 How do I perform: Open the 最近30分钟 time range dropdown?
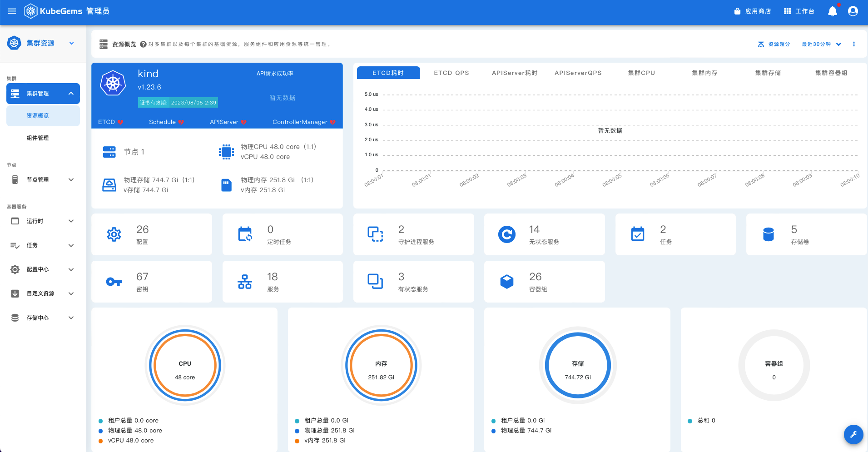pyautogui.click(x=822, y=44)
